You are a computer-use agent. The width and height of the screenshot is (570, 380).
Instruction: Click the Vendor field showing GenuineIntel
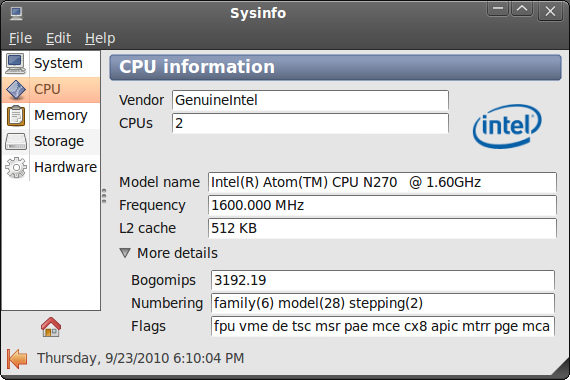(310, 100)
